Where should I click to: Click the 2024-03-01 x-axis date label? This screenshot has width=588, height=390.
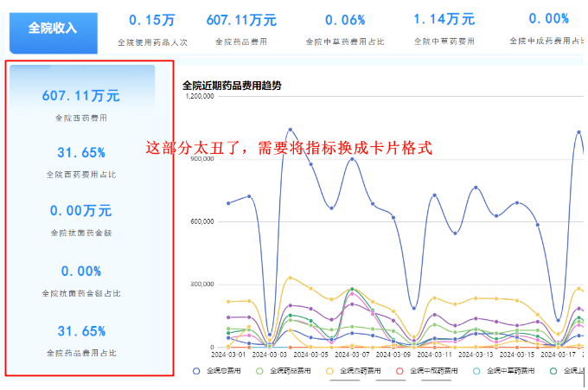[x=228, y=355]
